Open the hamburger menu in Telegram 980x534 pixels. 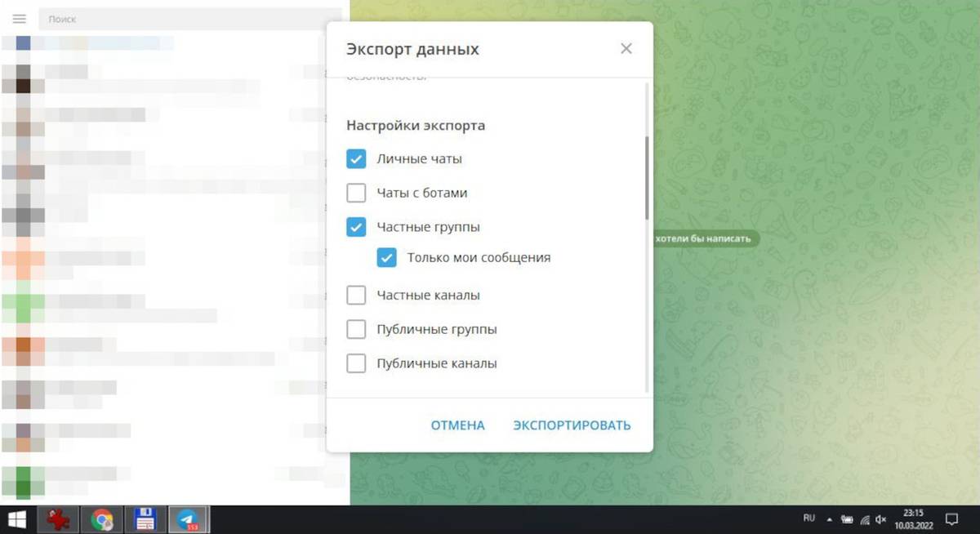20,19
